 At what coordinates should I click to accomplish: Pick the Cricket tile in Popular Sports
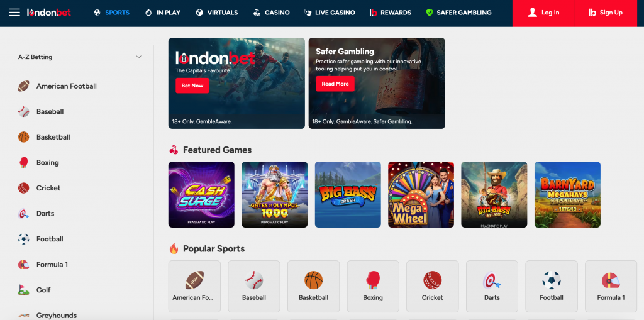(433, 286)
